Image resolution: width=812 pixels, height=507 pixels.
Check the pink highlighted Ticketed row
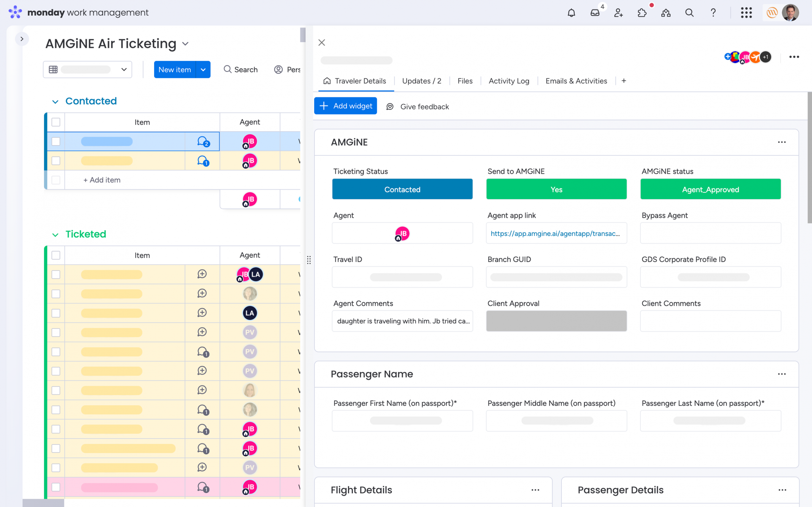click(x=56, y=487)
